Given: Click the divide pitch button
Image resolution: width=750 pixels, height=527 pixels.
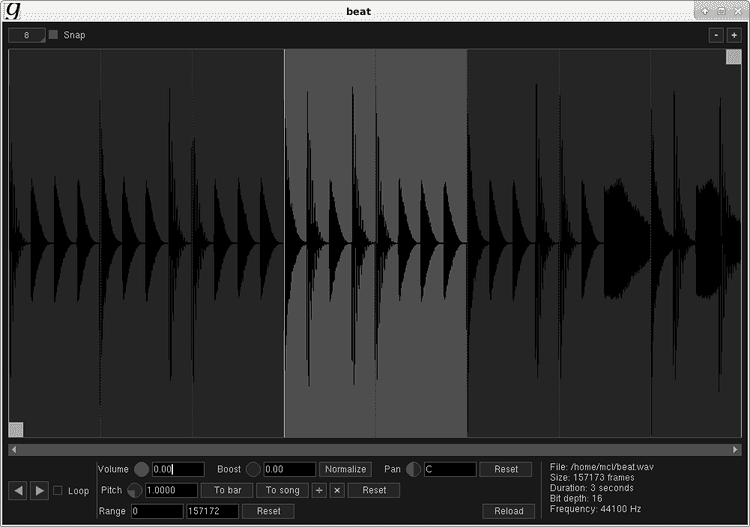Looking at the screenshot, I should pyautogui.click(x=319, y=490).
